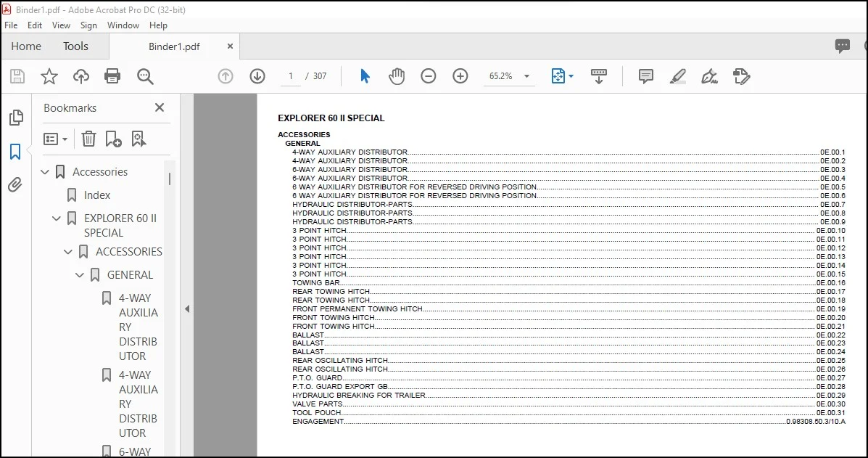
Task: Choose the Selection arrow tool
Action: [365, 76]
